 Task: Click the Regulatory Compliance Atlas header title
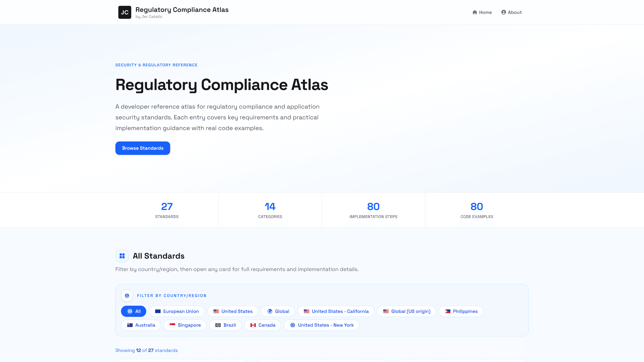point(182,10)
